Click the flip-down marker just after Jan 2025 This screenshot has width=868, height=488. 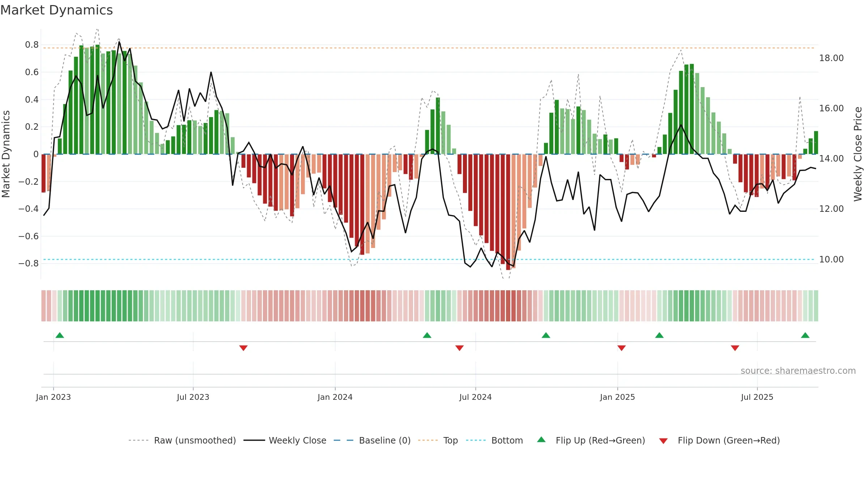pos(621,348)
